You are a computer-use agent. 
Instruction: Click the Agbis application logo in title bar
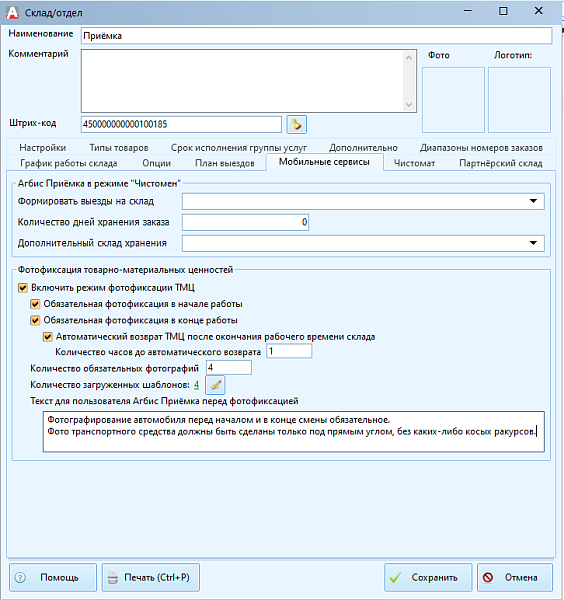pos(12,13)
